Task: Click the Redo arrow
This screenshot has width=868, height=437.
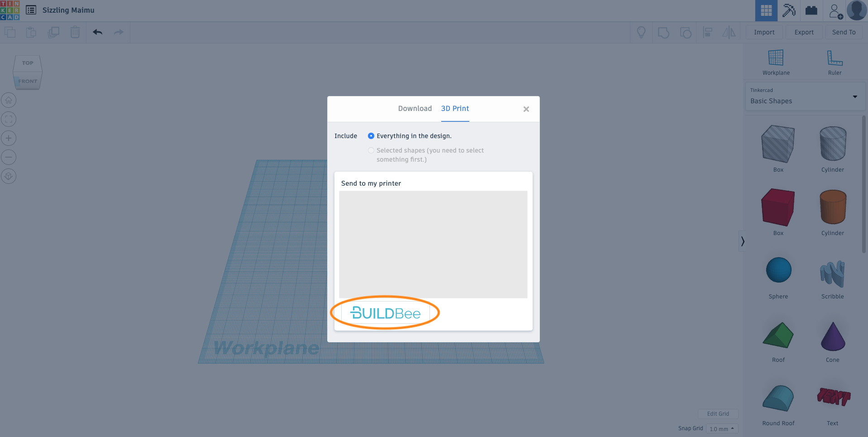Action: (x=119, y=32)
